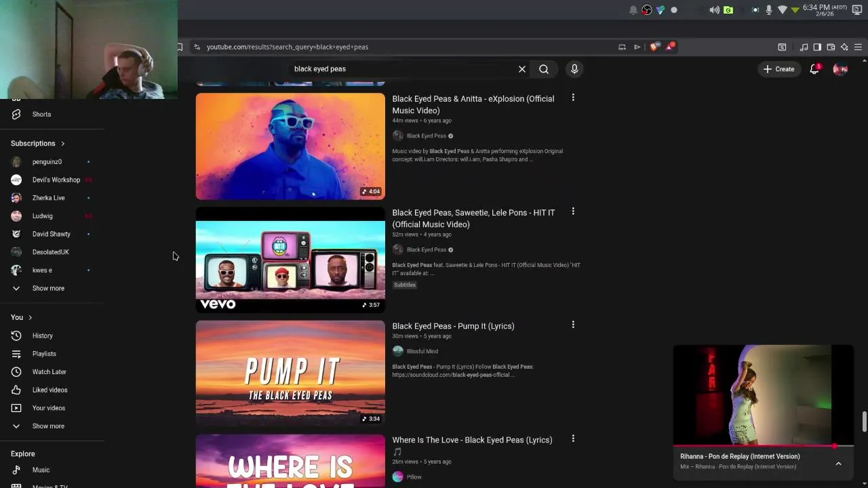Click the system tray notification bell
Screen dimensions: 868x488
point(633,9)
